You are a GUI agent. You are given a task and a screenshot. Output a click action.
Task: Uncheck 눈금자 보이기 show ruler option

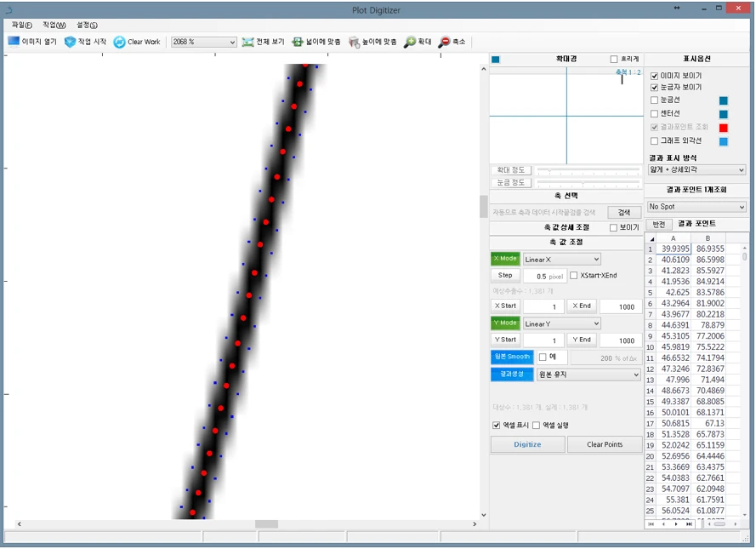654,88
